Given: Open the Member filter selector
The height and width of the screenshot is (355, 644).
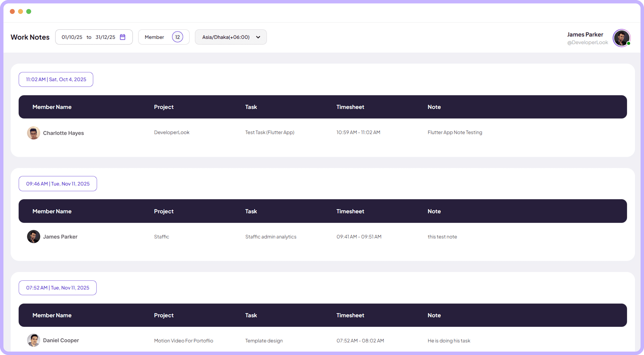Looking at the screenshot, I should 154,37.
